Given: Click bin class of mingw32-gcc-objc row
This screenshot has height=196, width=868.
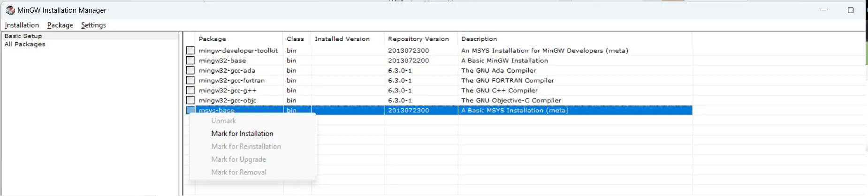Looking at the screenshot, I should click(x=291, y=100).
